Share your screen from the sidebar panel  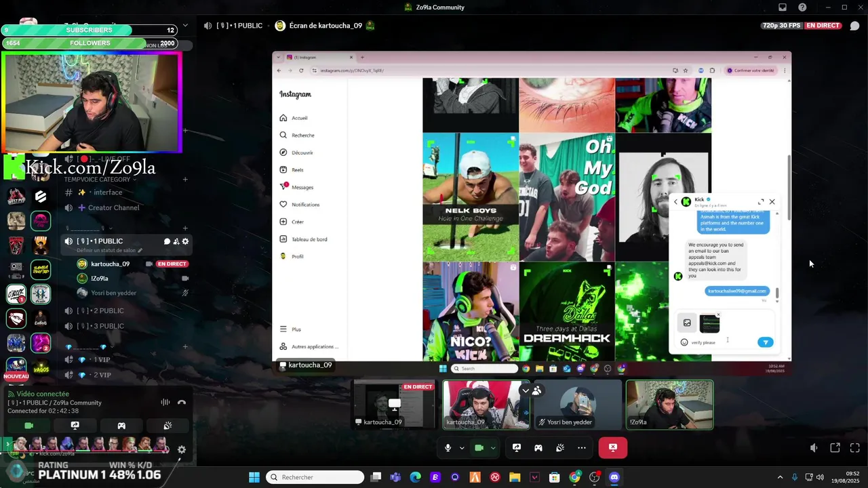[x=75, y=426]
